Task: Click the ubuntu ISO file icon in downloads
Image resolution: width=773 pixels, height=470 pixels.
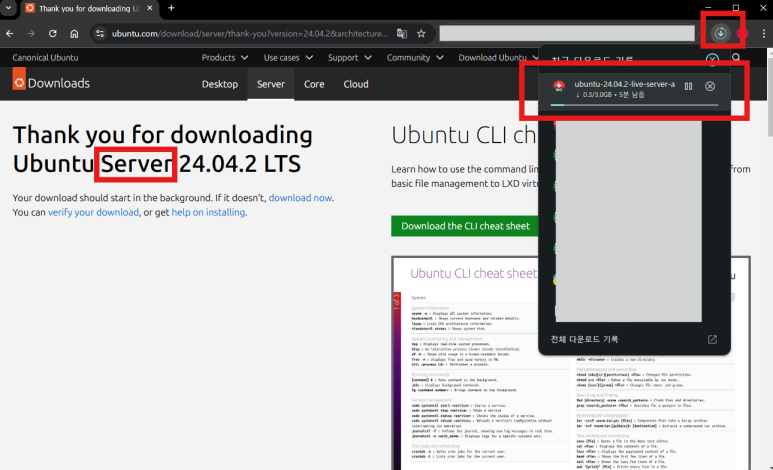Action: coord(559,87)
